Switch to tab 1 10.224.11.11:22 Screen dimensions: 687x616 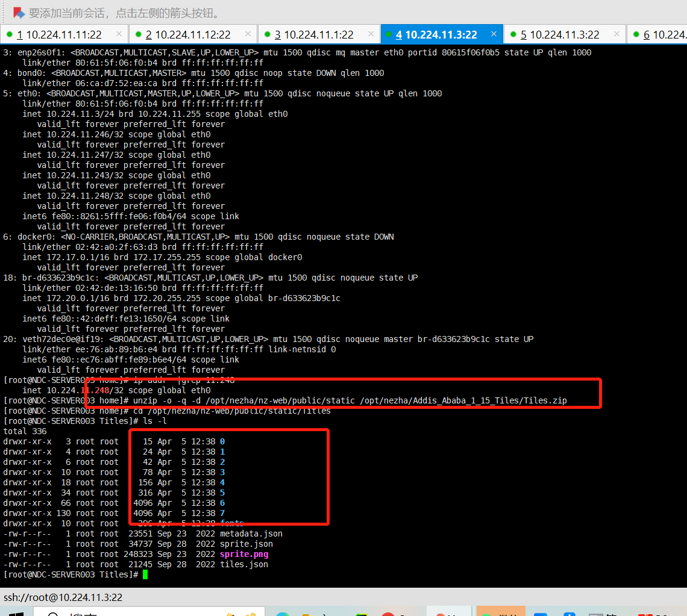click(59, 35)
